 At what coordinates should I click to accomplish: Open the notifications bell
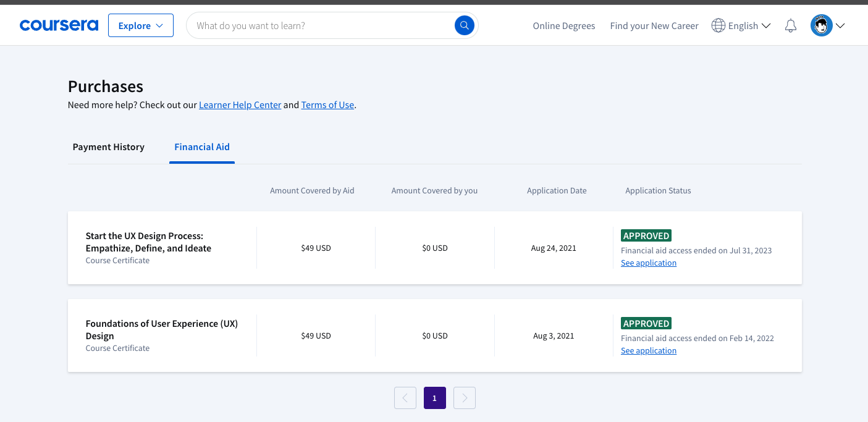[790, 26]
